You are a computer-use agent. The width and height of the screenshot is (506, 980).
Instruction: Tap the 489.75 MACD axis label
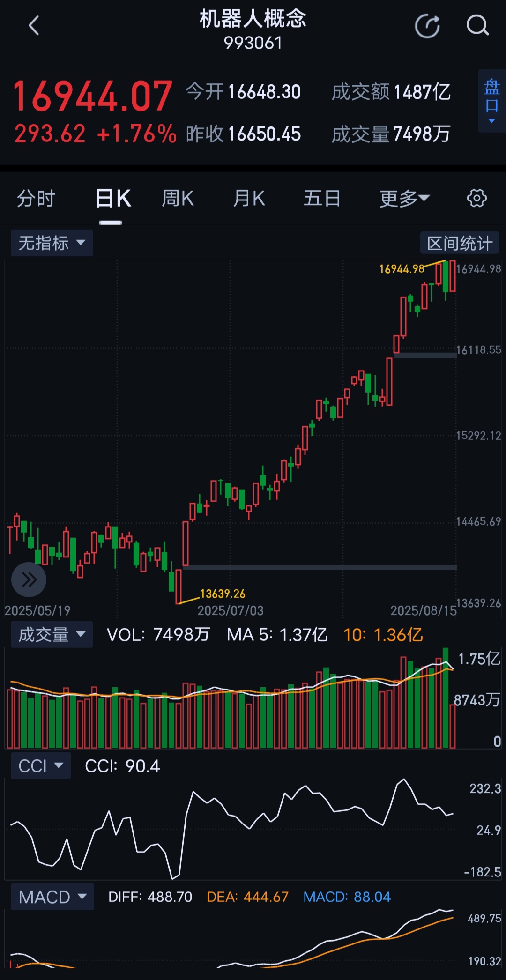(484, 918)
